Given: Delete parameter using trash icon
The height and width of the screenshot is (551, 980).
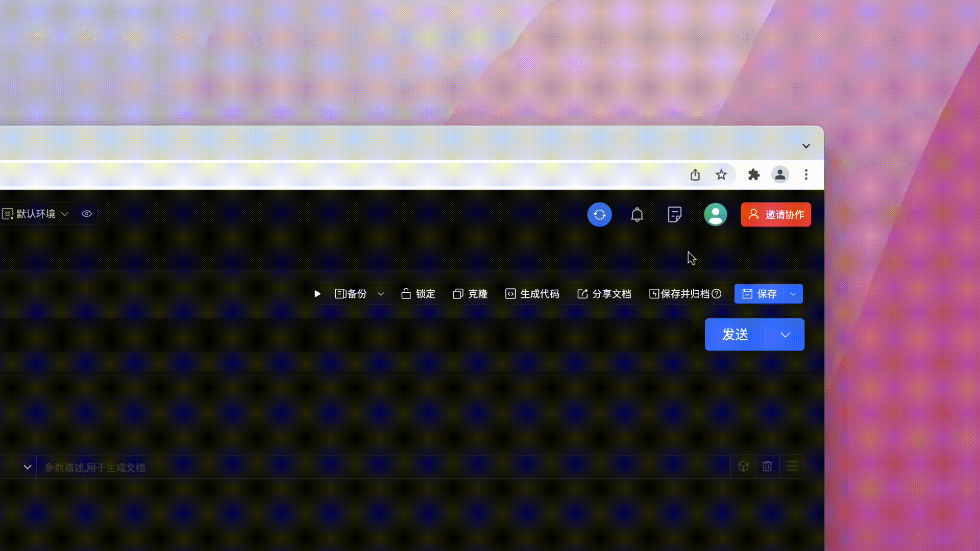Looking at the screenshot, I should point(767,466).
